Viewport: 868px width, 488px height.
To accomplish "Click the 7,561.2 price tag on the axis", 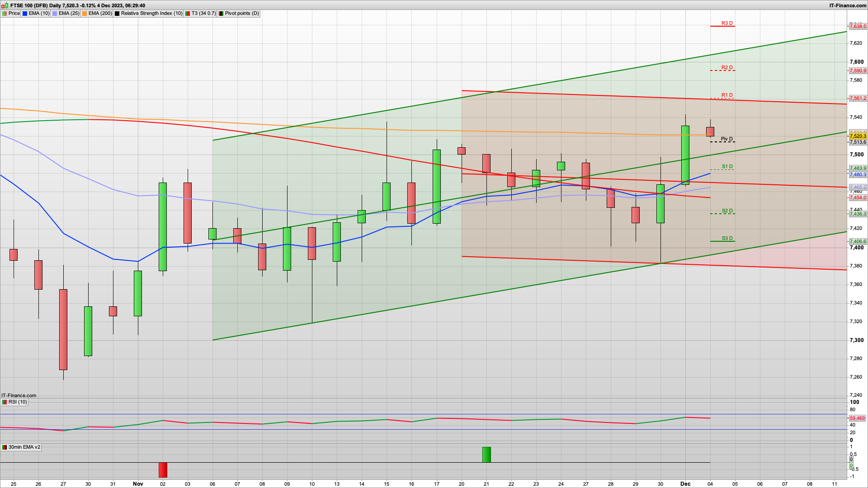I will coord(858,98).
